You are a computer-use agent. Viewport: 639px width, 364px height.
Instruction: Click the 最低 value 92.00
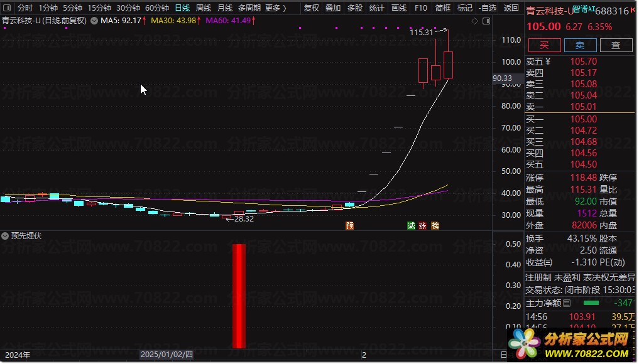point(586,201)
